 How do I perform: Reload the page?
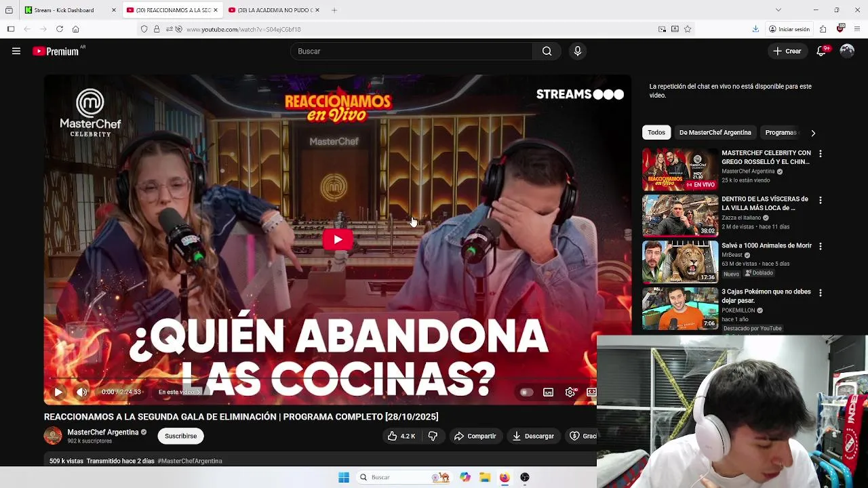pos(60,29)
